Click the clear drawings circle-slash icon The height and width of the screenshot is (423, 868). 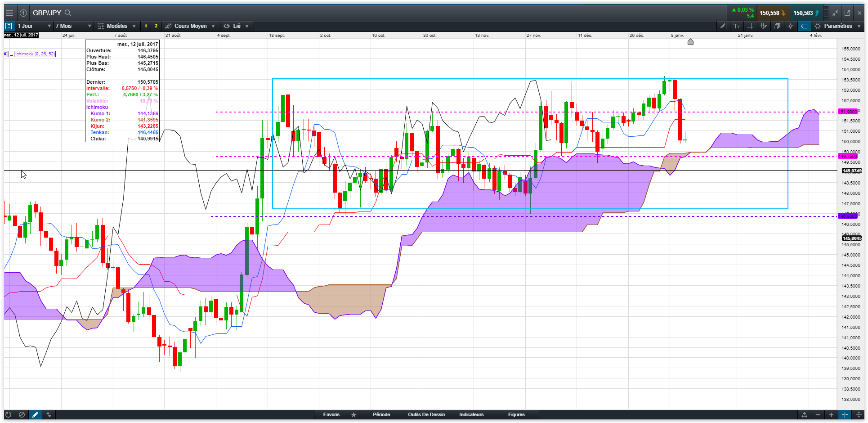[x=22, y=415]
